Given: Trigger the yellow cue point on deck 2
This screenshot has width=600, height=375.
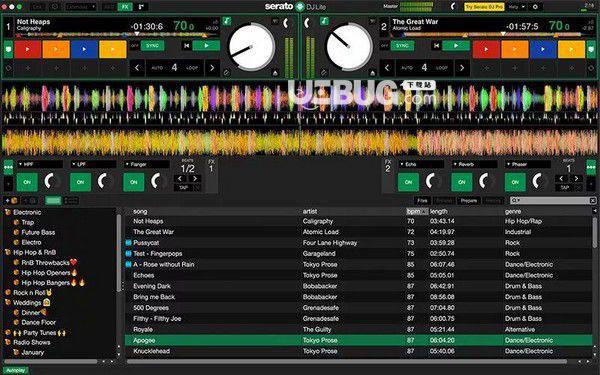Looking at the screenshot, I should coord(571,49).
